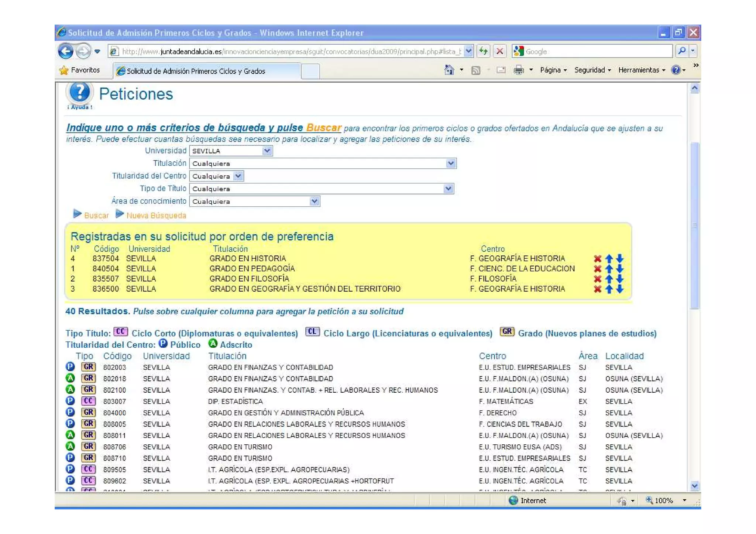Click the Ayuda help question-mark icon
This screenshot has width=756, height=534.
79,93
